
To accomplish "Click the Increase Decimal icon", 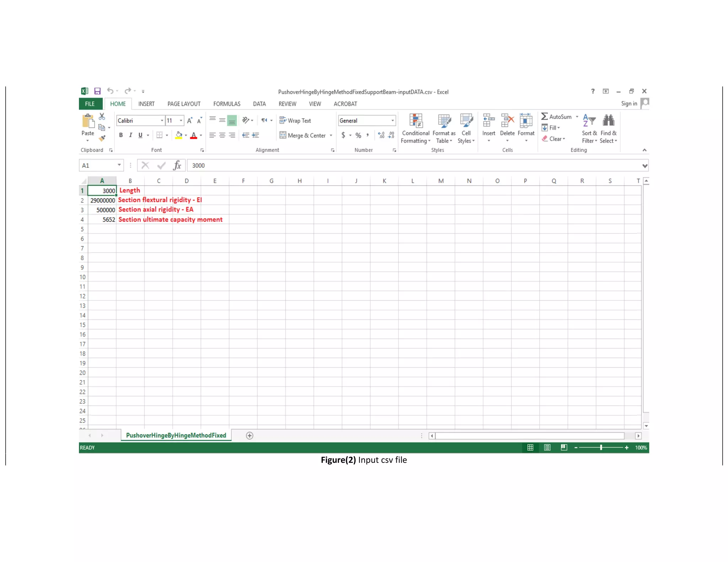I will pyautogui.click(x=381, y=135).
